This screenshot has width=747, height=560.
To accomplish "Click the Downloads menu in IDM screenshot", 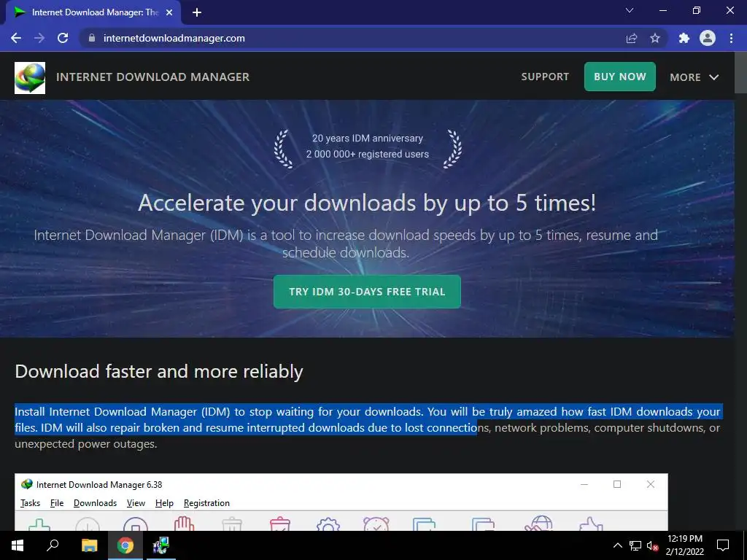I will pyautogui.click(x=96, y=503).
